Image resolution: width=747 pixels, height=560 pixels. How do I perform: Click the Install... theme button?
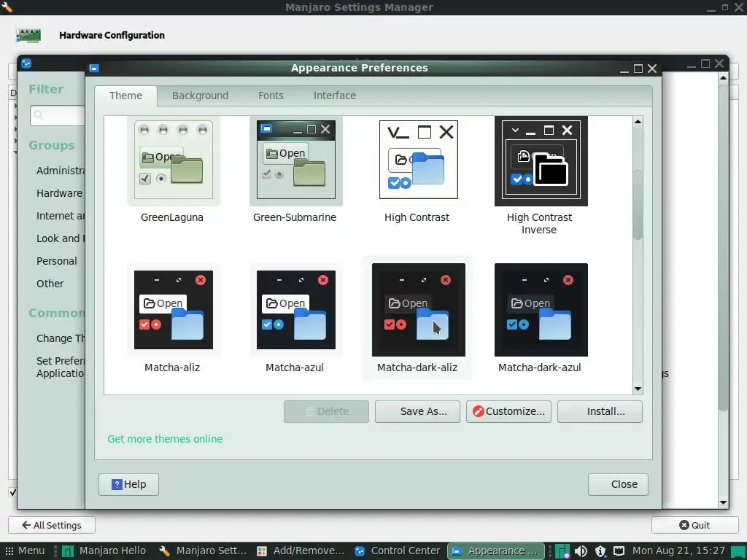click(x=600, y=411)
